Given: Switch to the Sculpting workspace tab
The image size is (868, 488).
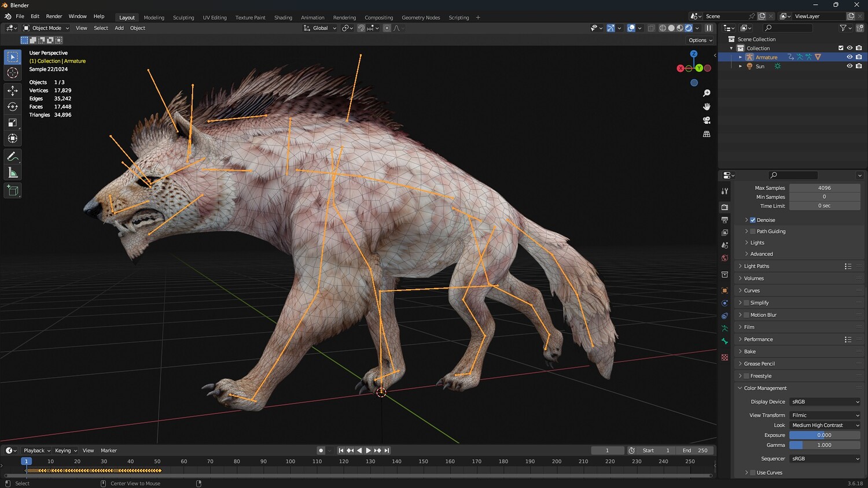Looking at the screenshot, I should [183, 17].
